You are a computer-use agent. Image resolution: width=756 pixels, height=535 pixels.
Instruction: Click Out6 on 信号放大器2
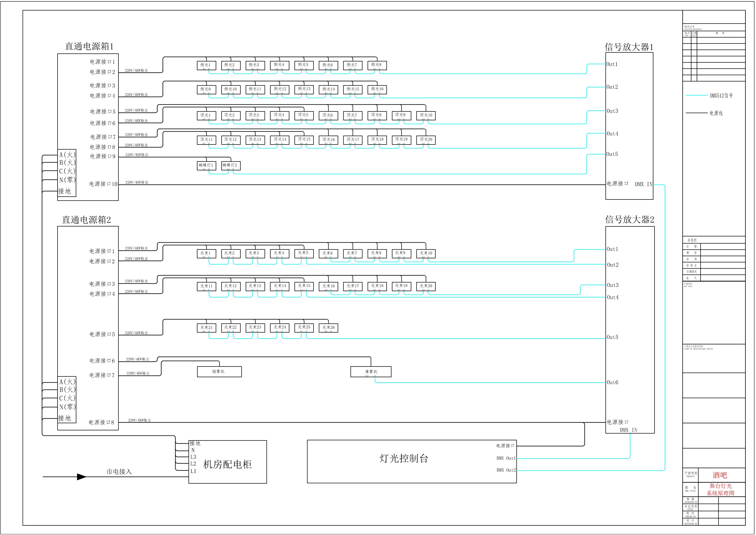[612, 383]
